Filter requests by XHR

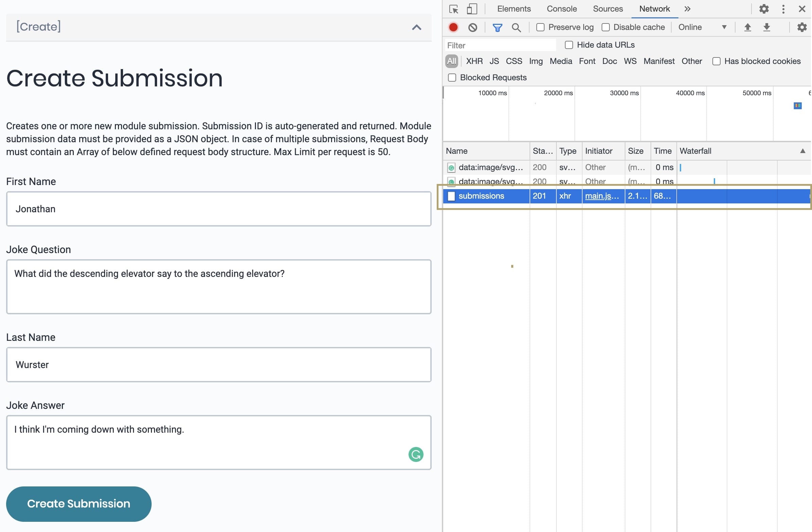tap(474, 61)
